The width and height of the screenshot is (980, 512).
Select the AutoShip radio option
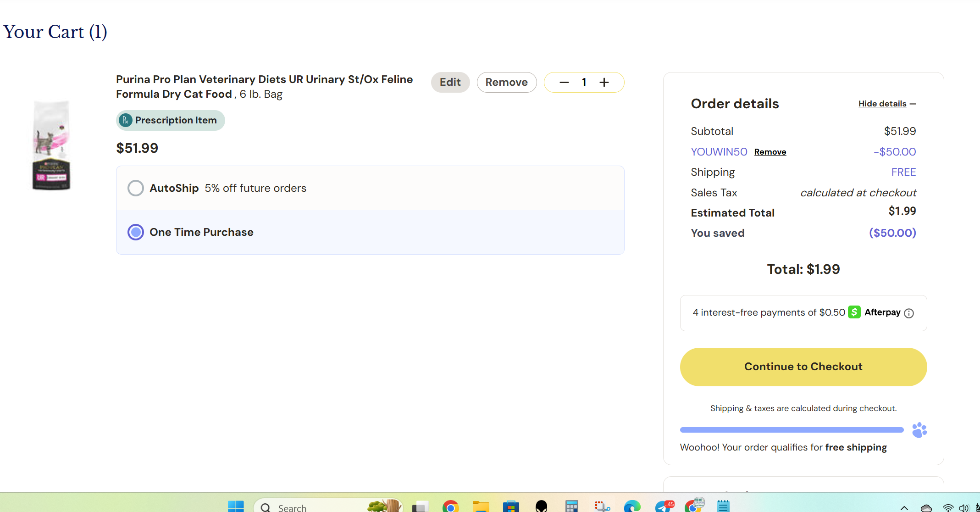click(136, 188)
